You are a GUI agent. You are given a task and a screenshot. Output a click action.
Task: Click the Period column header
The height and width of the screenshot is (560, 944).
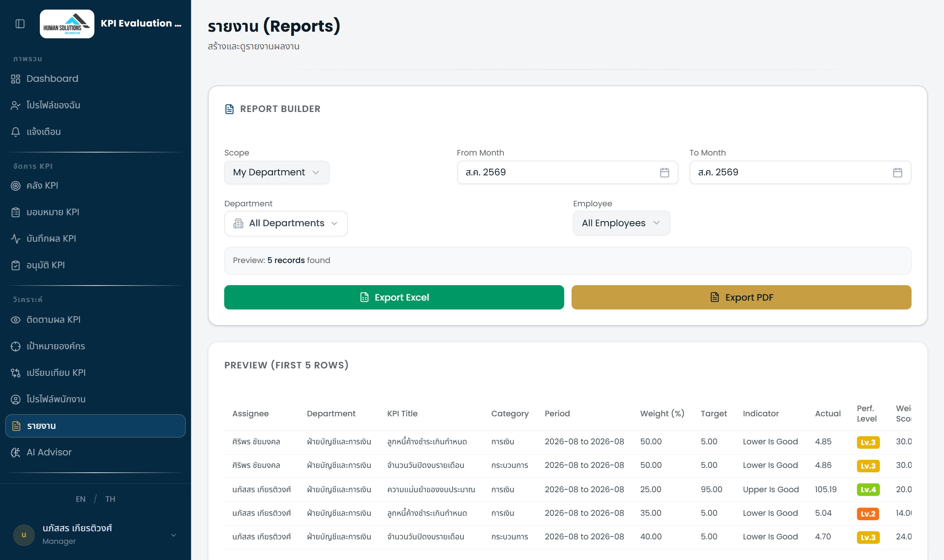(557, 414)
